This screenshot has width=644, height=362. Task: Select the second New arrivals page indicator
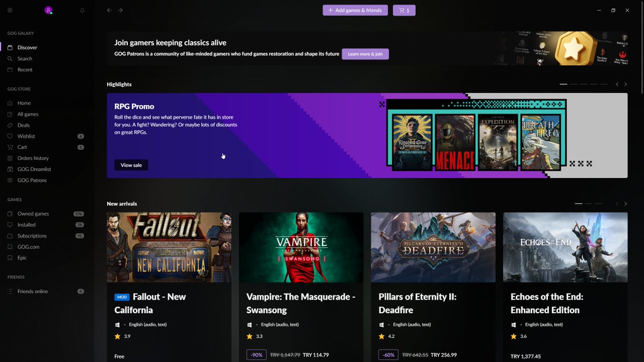589,204
